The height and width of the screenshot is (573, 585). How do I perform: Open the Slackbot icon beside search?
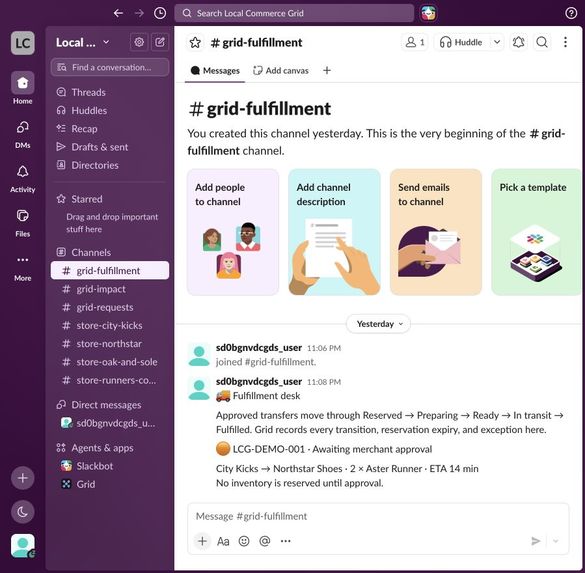[x=429, y=13]
